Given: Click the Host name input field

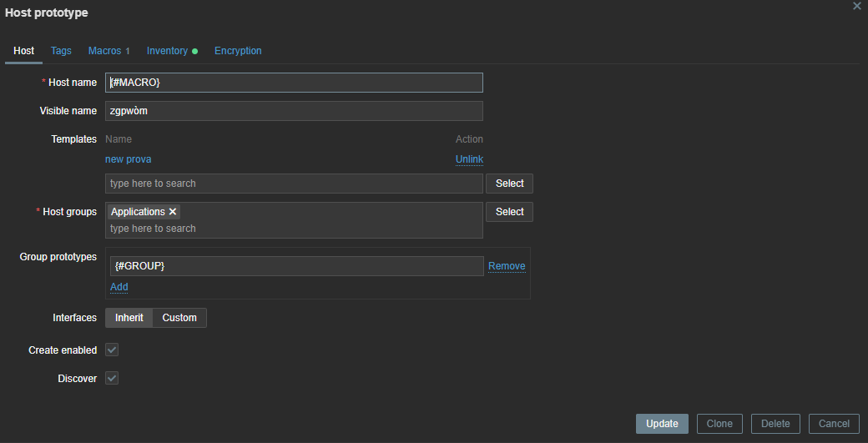Looking at the screenshot, I should pyautogui.click(x=294, y=83).
